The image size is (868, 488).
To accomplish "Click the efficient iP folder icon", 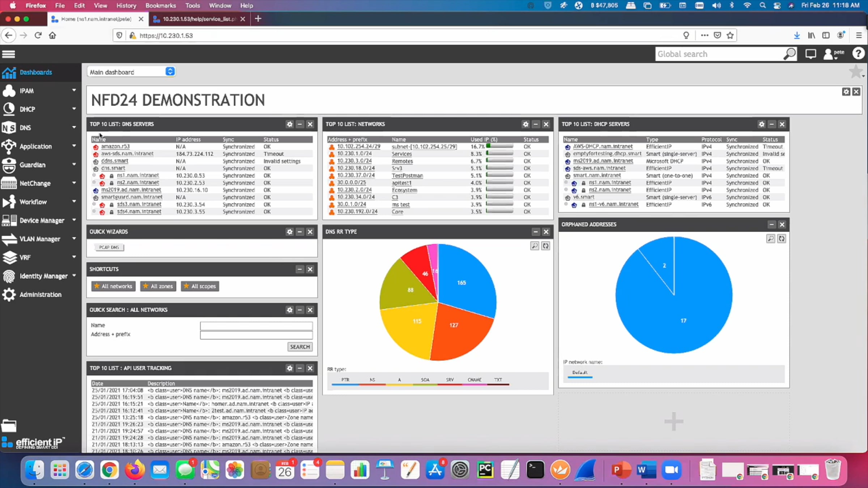I will pyautogui.click(x=9, y=426).
